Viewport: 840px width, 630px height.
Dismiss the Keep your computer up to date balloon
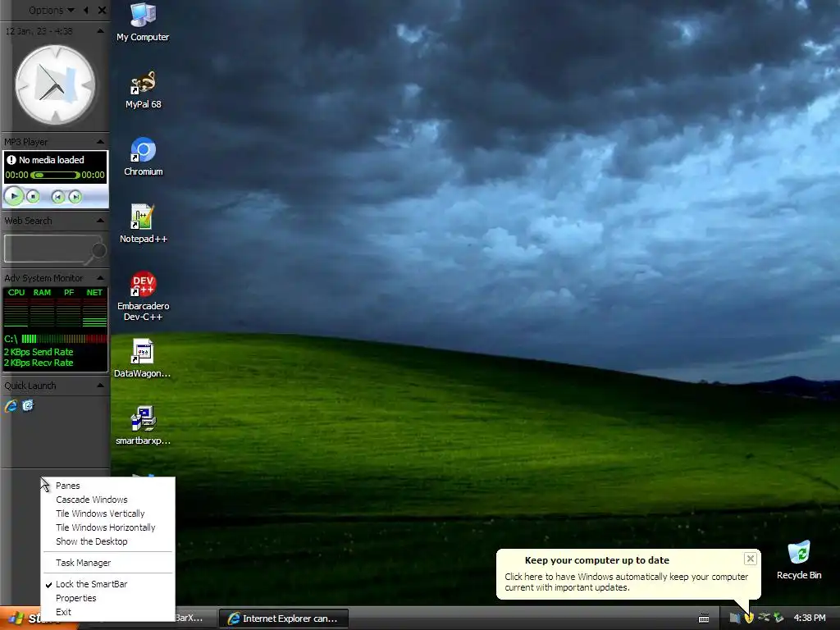[750, 559]
